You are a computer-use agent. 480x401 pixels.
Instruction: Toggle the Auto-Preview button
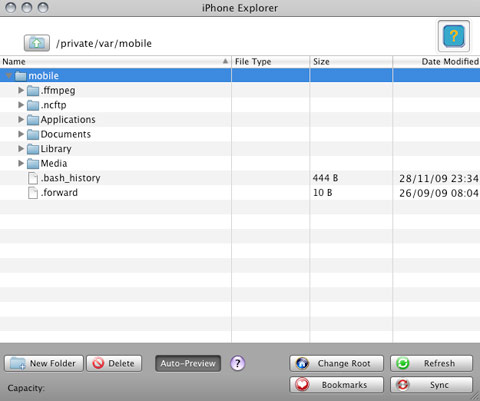tap(188, 363)
